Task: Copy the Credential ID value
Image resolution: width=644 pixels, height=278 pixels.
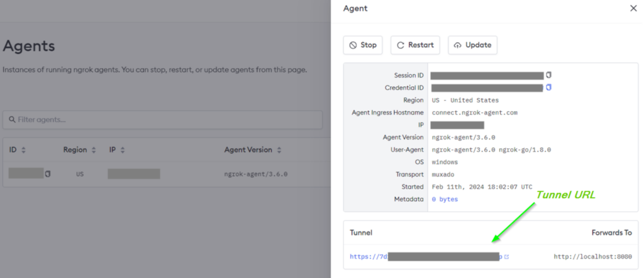Action: (548, 87)
